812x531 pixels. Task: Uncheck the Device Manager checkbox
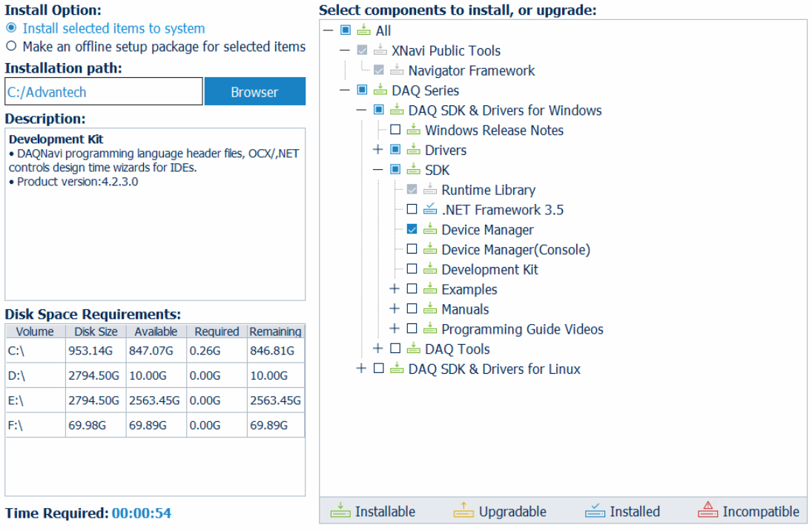(x=412, y=230)
